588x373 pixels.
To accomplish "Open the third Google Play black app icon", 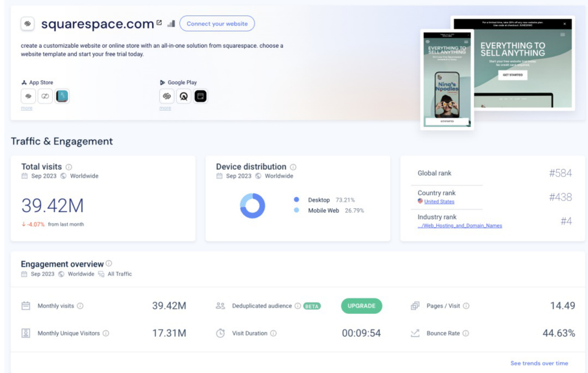I will pyautogui.click(x=200, y=96).
